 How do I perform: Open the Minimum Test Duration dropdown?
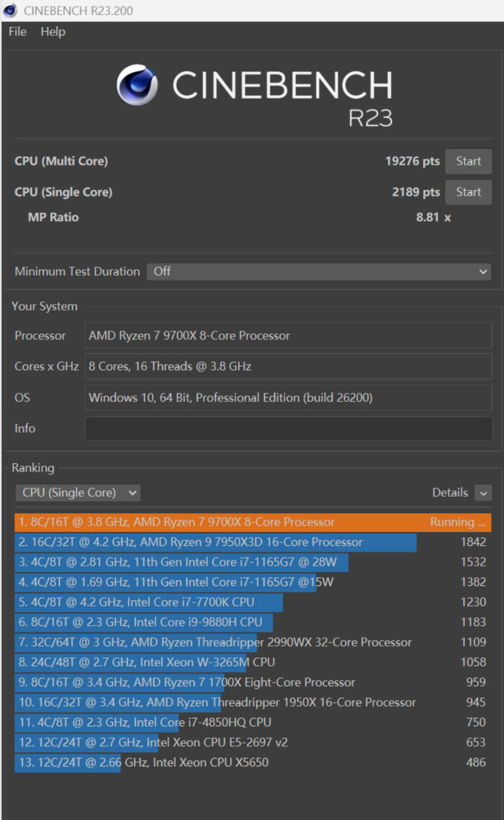pyautogui.click(x=319, y=272)
